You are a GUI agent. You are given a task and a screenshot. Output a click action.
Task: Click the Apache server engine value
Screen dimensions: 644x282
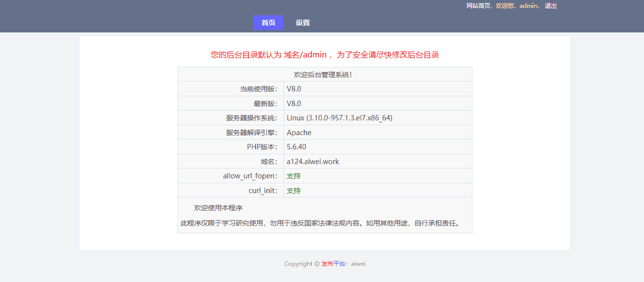point(299,133)
